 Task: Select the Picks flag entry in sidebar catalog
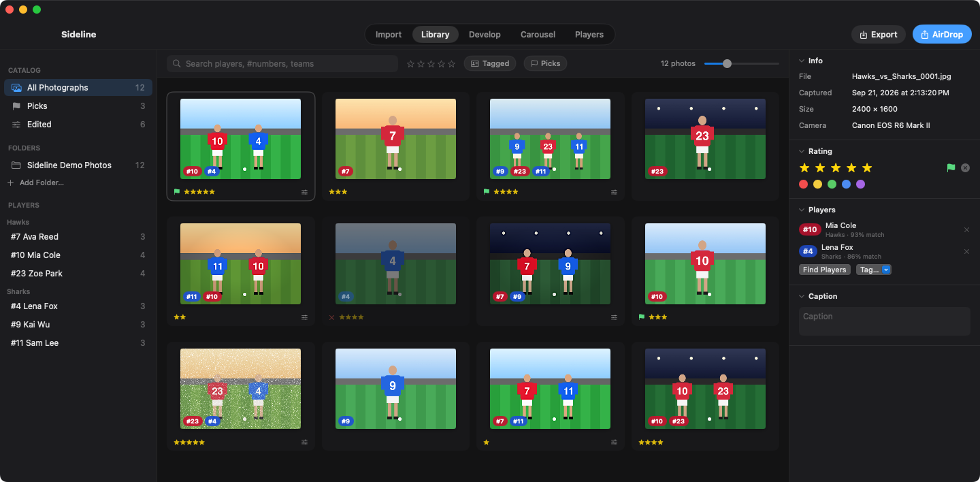click(78, 106)
